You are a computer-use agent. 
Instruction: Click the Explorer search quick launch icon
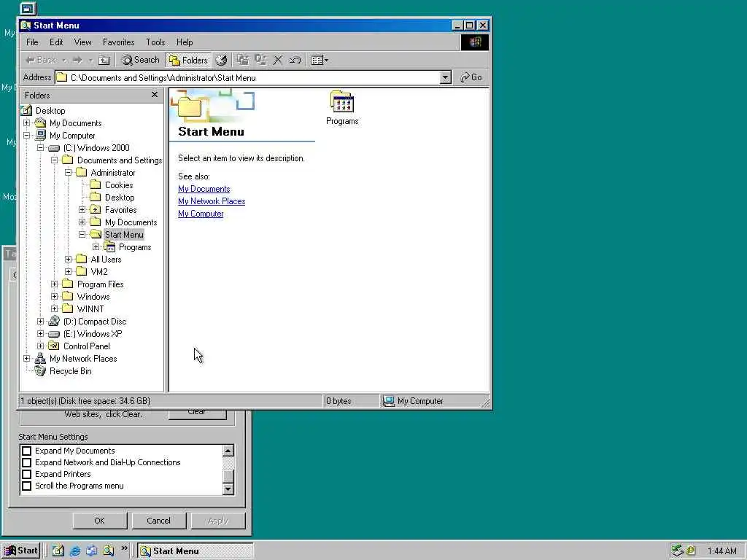coord(109,551)
